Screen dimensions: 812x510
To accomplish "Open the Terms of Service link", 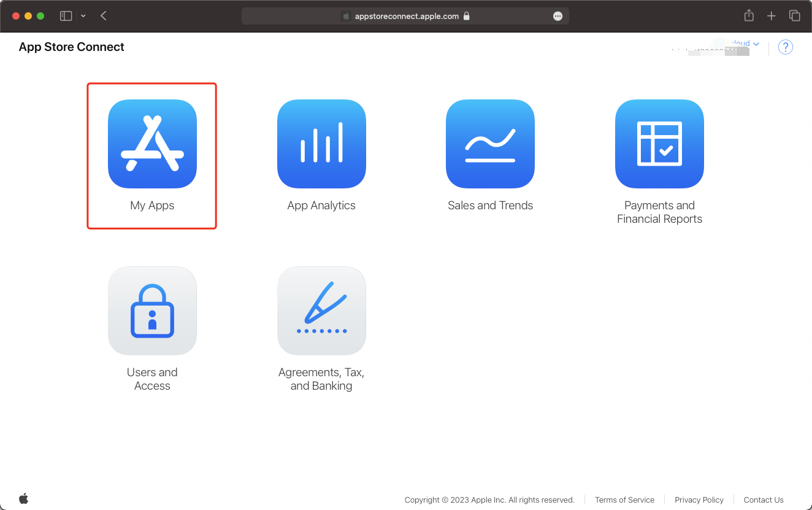I will (624, 500).
